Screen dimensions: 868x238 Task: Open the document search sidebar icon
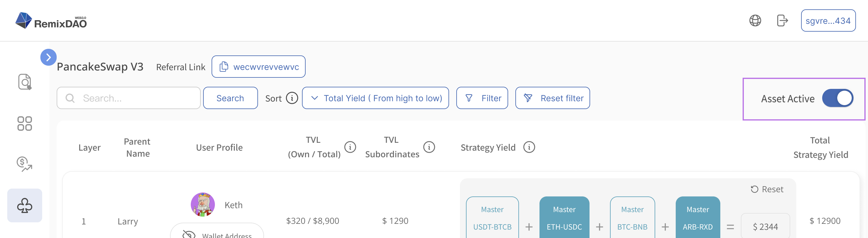pos(25,82)
